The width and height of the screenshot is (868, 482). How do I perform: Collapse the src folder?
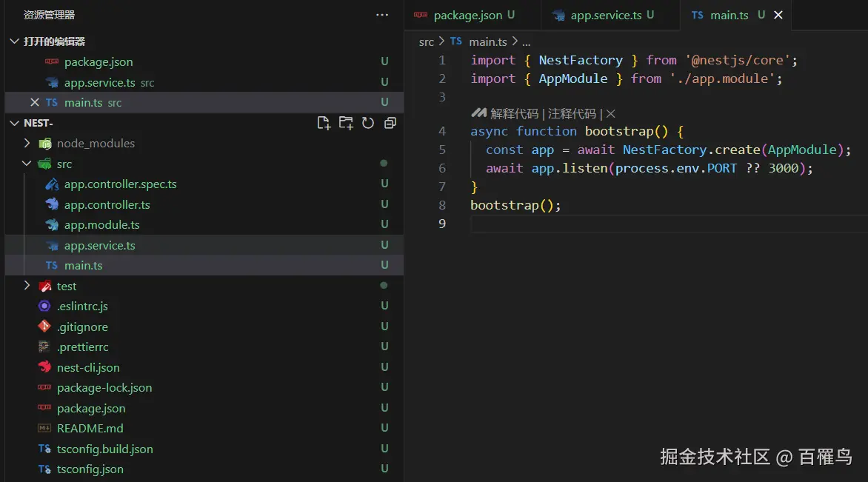coord(27,164)
